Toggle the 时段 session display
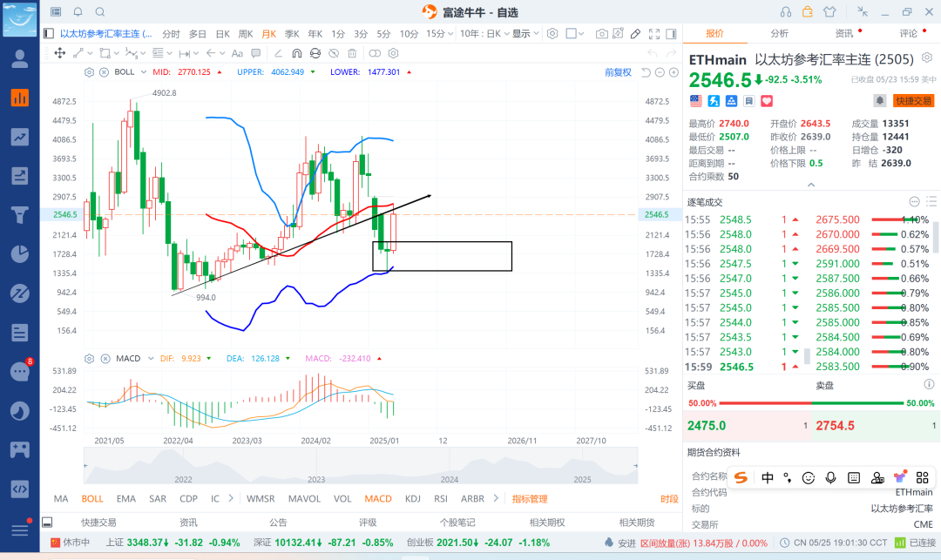This screenshot has height=560, width=941. (x=669, y=499)
